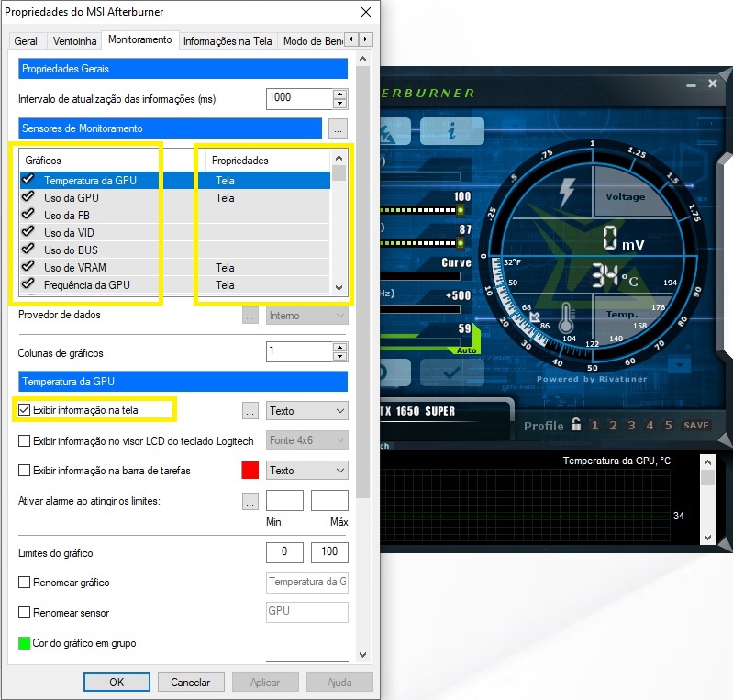Open the Provedor de dados '...' button
Viewport: 733px width, 700px height.
(250, 316)
